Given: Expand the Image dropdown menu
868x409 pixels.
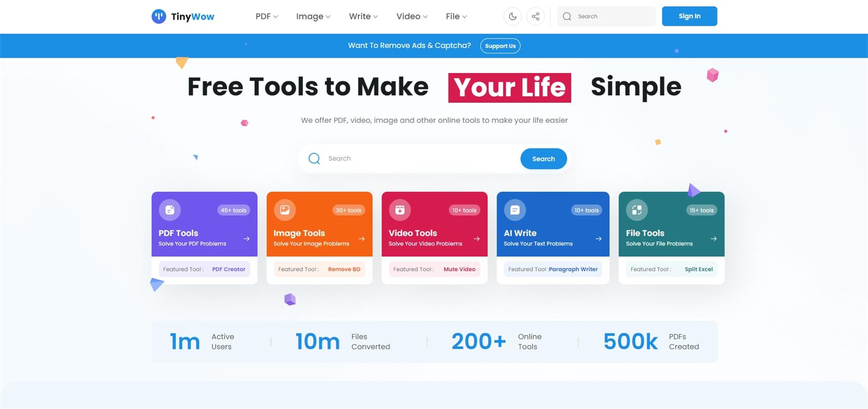Looking at the screenshot, I should coord(313,16).
